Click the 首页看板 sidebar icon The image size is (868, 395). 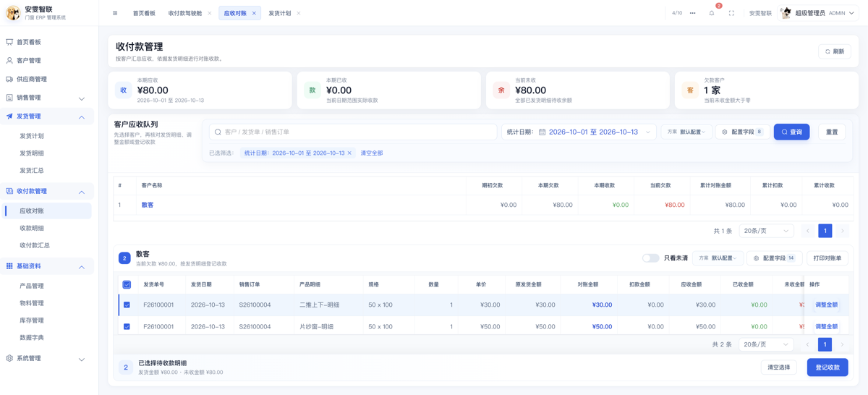pyautogui.click(x=9, y=42)
